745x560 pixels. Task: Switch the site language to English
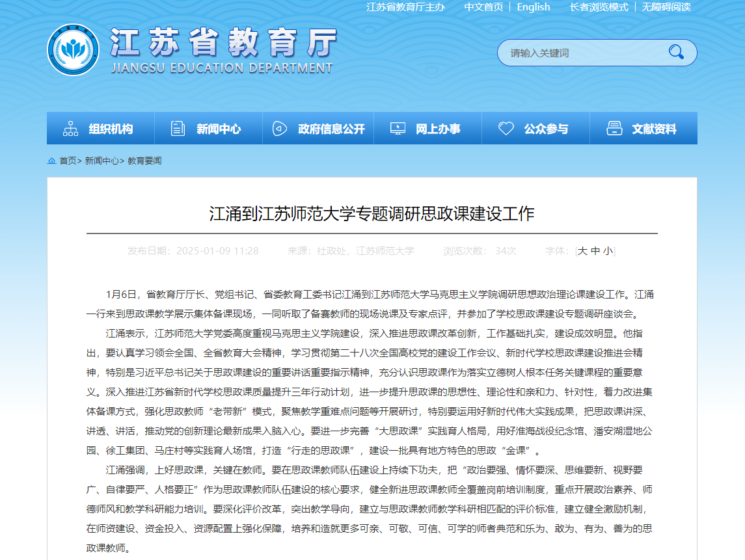534,7
